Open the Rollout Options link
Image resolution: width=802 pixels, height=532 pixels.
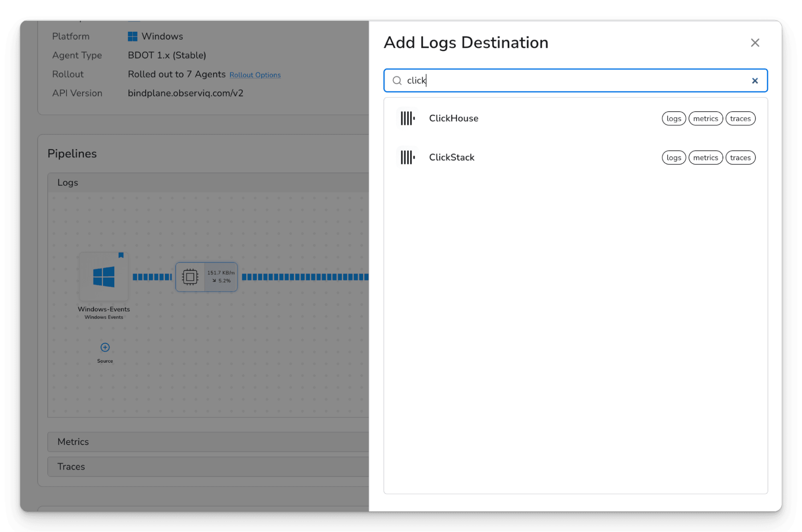pyautogui.click(x=255, y=75)
